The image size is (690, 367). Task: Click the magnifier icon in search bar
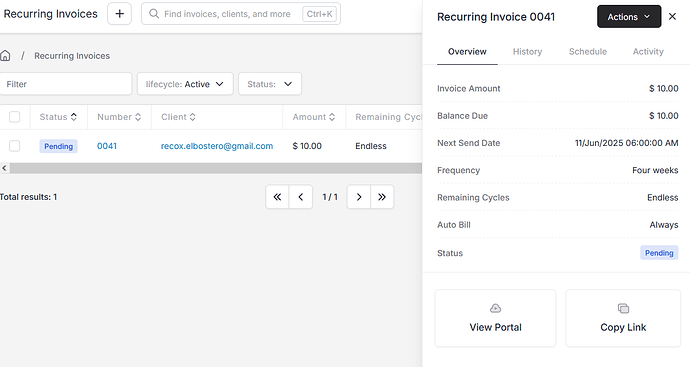coord(154,14)
